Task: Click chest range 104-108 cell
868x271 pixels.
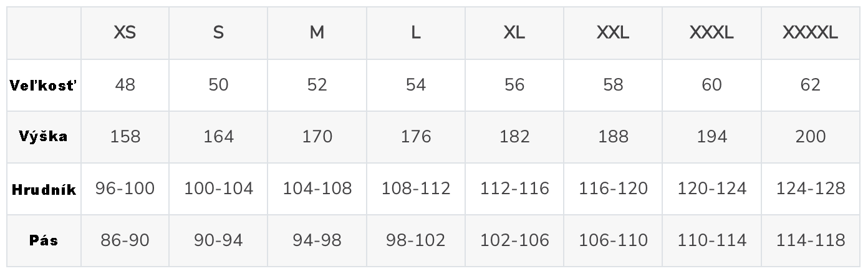Action: [x=317, y=189]
